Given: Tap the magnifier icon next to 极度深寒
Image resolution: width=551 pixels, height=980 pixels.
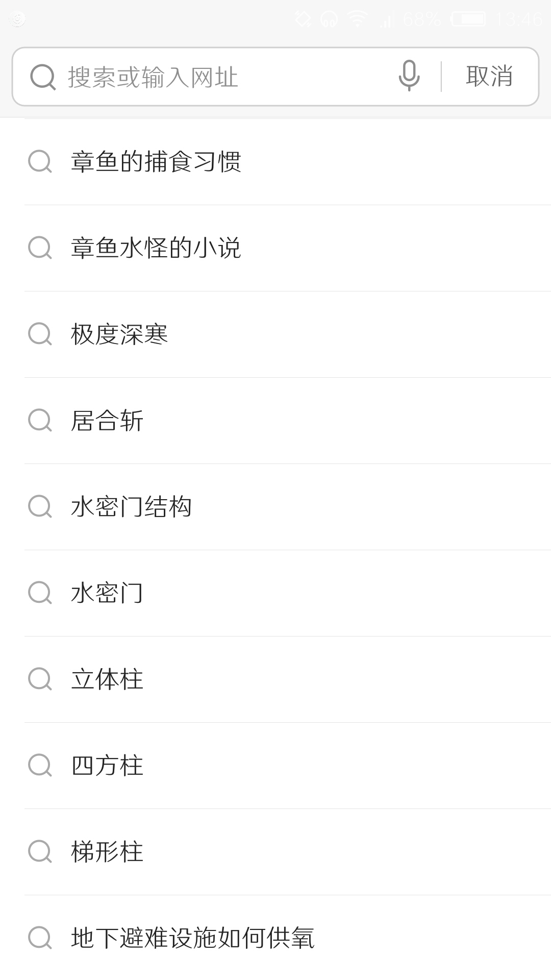Looking at the screenshot, I should coord(40,334).
